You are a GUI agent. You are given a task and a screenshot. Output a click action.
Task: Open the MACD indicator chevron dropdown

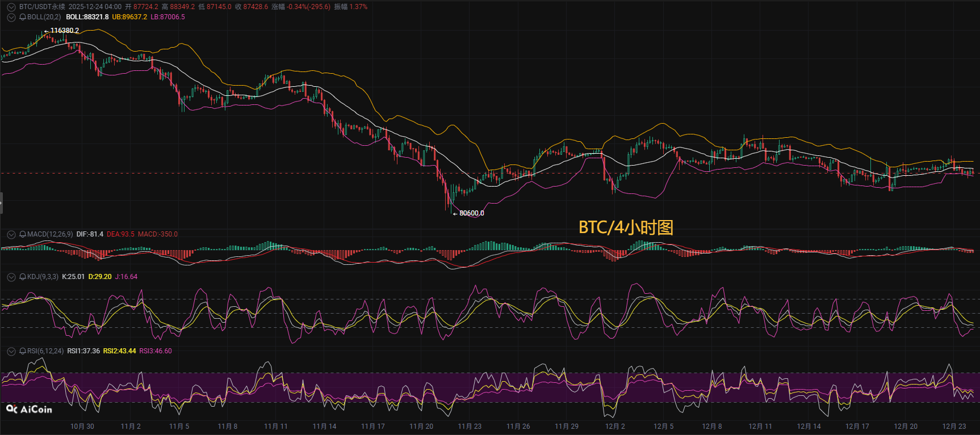pyautogui.click(x=11, y=234)
